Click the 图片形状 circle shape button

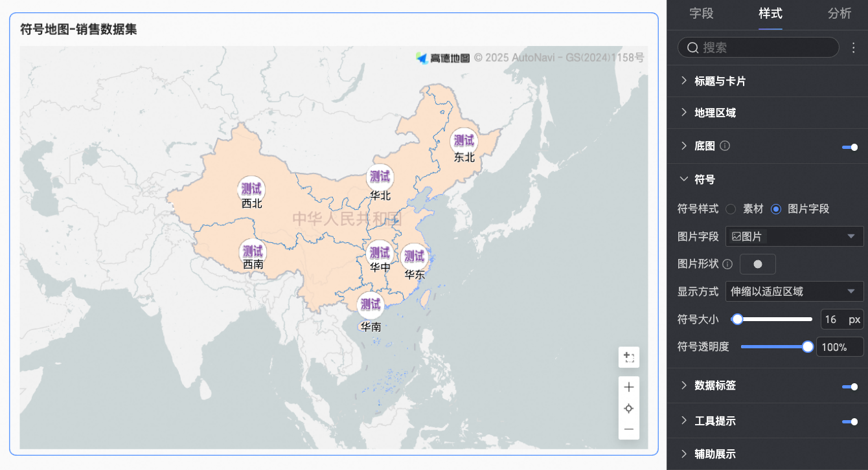758,264
